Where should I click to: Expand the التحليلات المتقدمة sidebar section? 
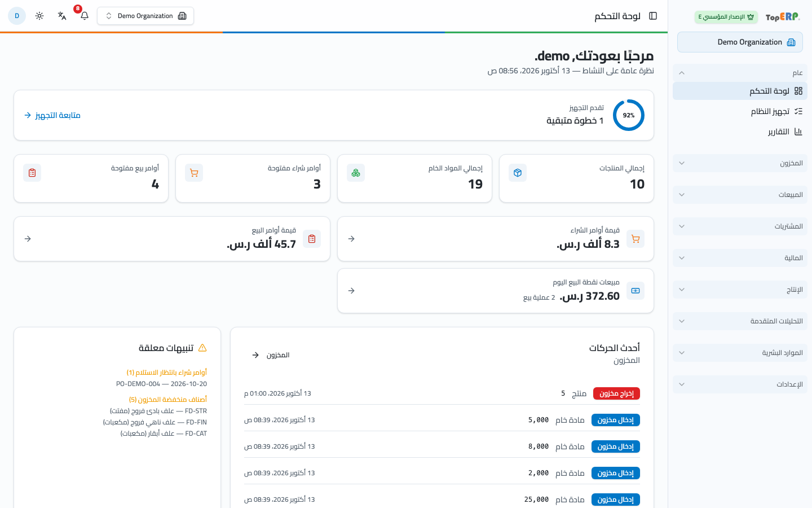(x=740, y=321)
